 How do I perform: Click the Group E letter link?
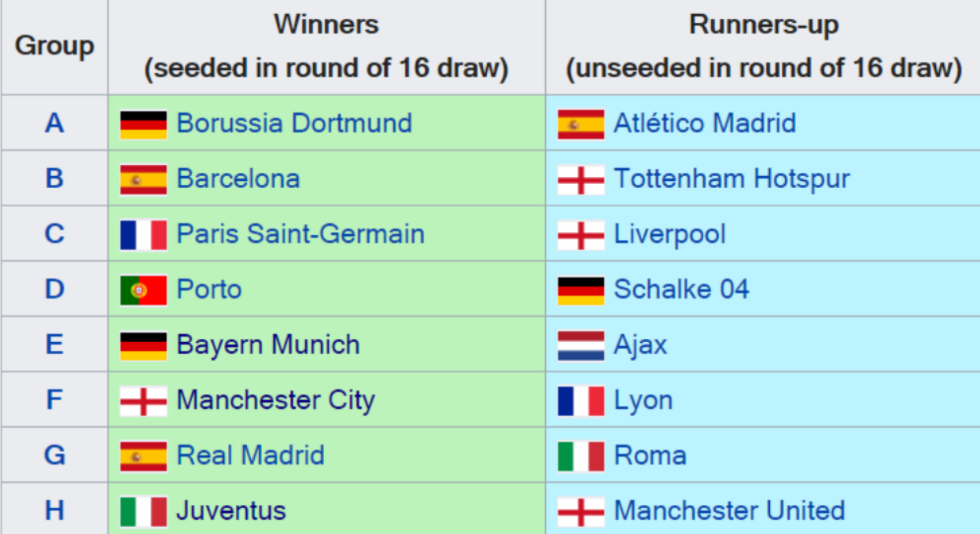tap(54, 345)
